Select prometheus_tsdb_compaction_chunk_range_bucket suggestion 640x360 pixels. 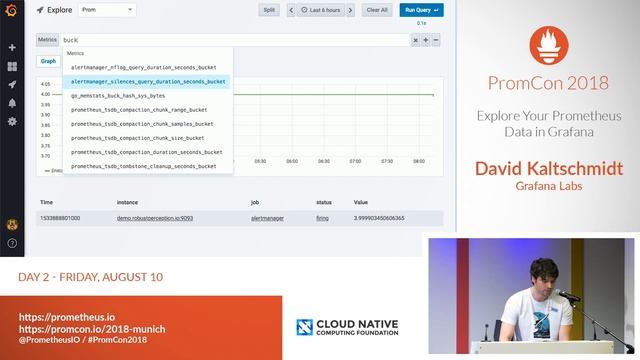click(x=148, y=110)
